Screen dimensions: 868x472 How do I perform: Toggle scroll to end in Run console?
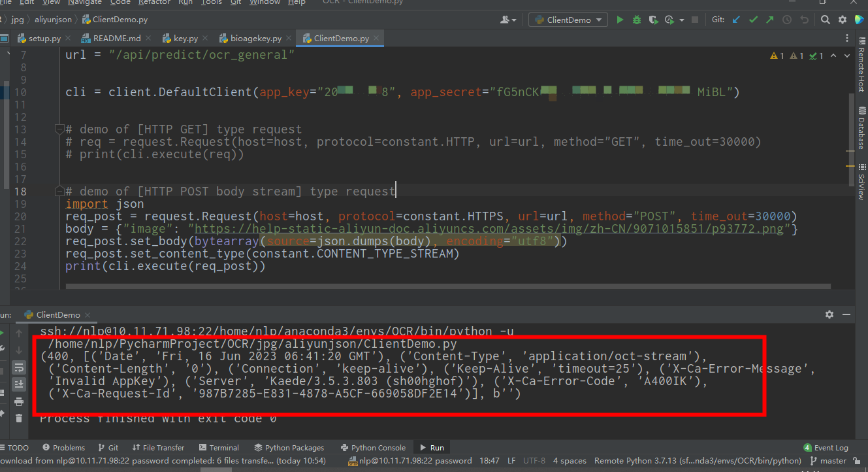(x=19, y=384)
